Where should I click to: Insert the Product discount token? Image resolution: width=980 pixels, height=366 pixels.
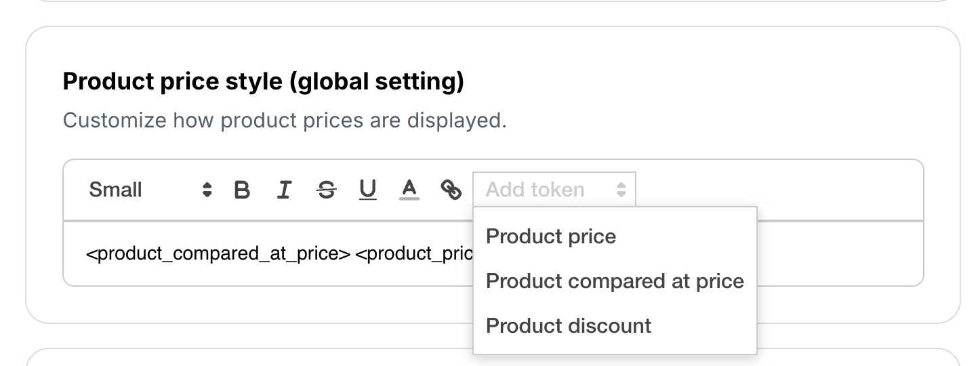(x=569, y=326)
